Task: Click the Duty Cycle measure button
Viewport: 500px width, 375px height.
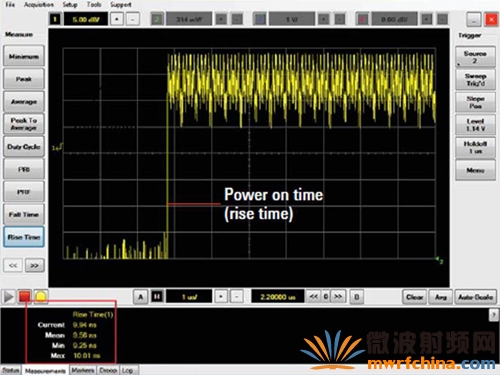Action: tap(24, 147)
